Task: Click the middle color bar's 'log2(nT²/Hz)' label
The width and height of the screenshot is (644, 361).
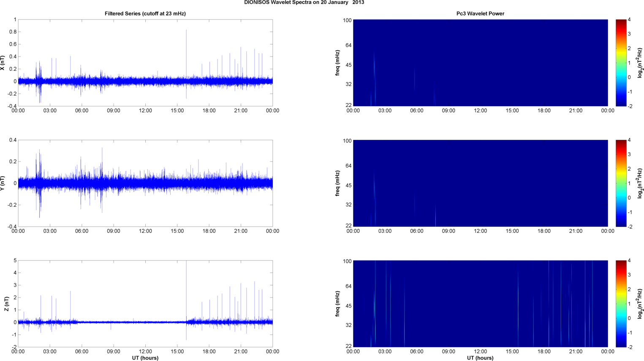Action: point(640,183)
